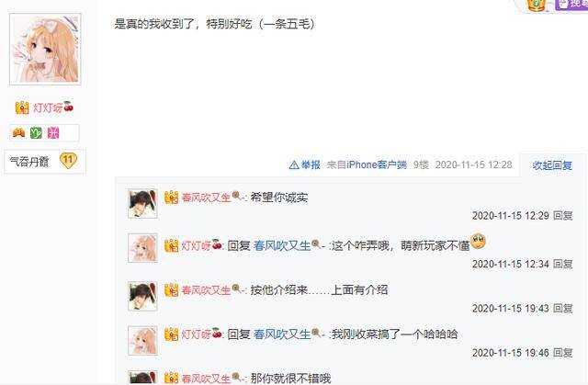This screenshot has height=385, width=588.
Task: Open the post author's anime avatar
Action: 45,49
